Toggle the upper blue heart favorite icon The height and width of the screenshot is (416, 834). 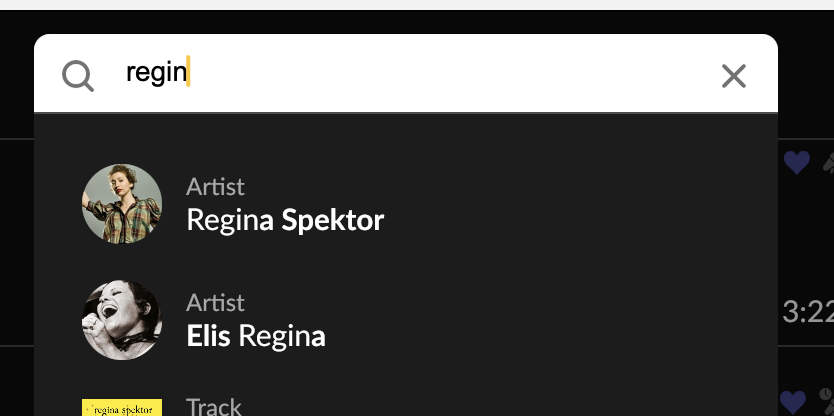[x=797, y=163]
